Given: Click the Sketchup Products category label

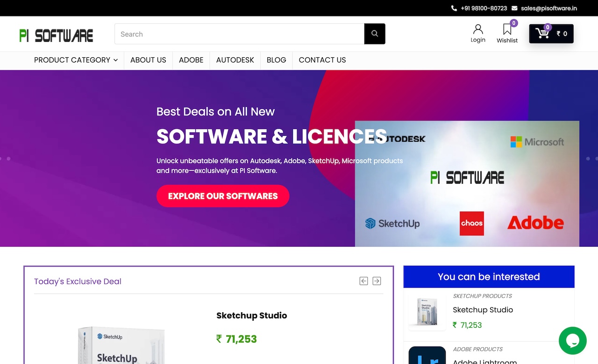Looking at the screenshot, I should pyautogui.click(x=483, y=296).
